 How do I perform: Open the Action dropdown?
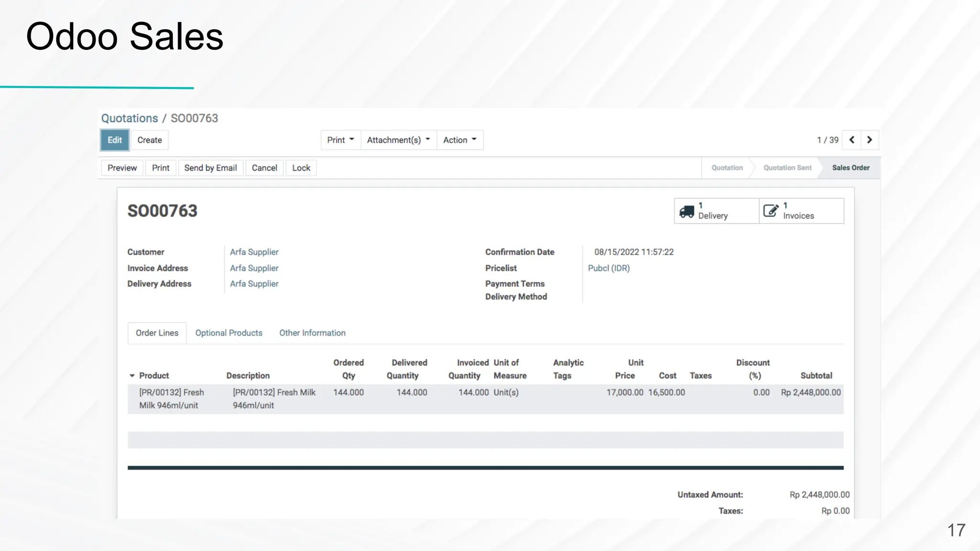(x=460, y=140)
